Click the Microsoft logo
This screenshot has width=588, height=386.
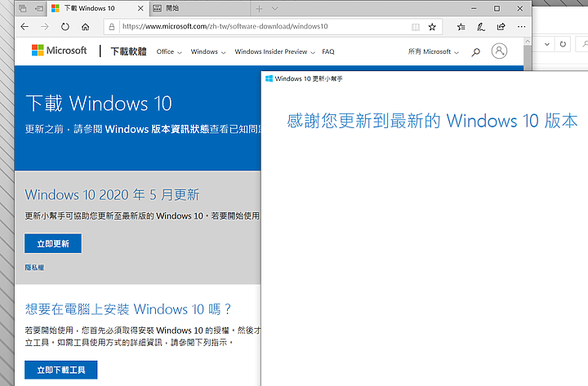(x=60, y=51)
